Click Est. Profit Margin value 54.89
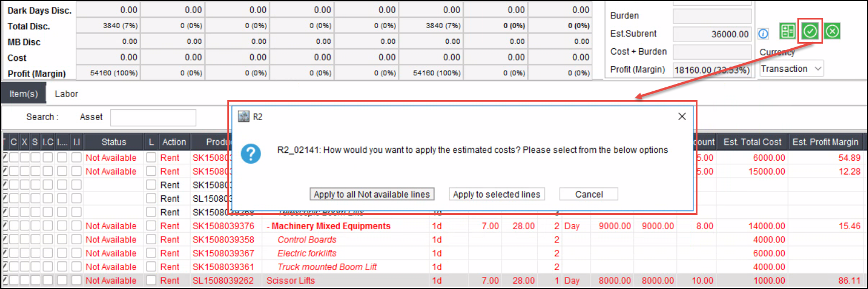Viewport: 868px width, 289px height. [x=849, y=157]
